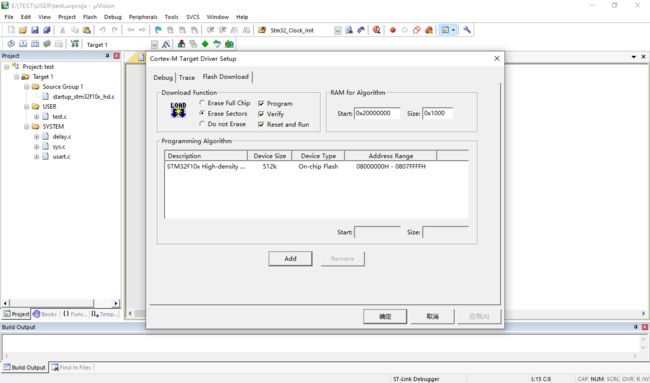650x383 pixels.
Task: Collapse the Source Group 1 folder
Action: point(27,87)
